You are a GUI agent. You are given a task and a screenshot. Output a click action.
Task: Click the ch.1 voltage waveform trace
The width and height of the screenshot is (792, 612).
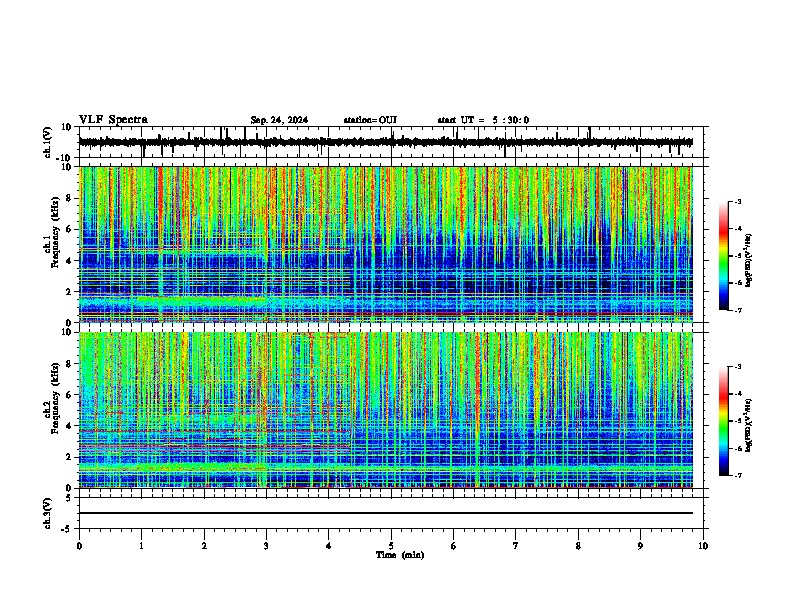[x=385, y=142]
